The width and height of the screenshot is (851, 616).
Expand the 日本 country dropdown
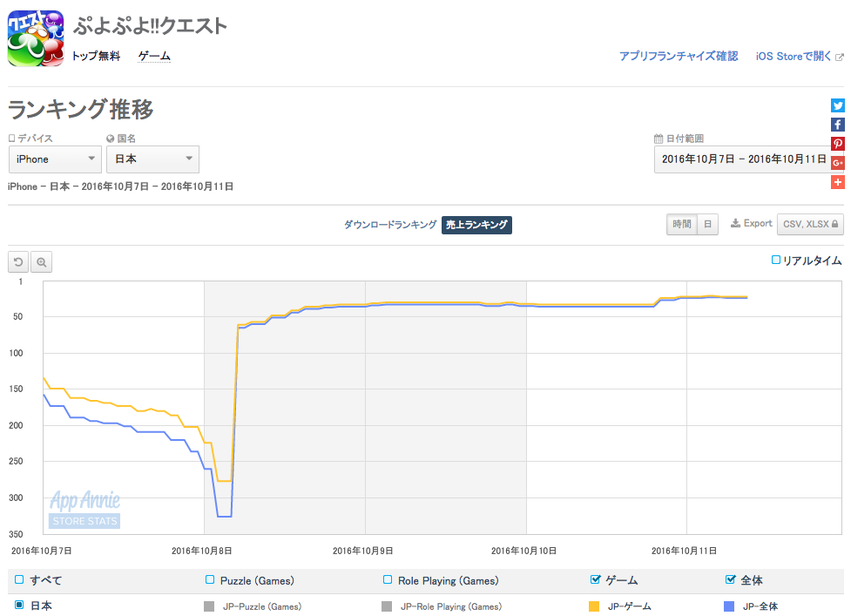pyautogui.click(x=152, y=159)
